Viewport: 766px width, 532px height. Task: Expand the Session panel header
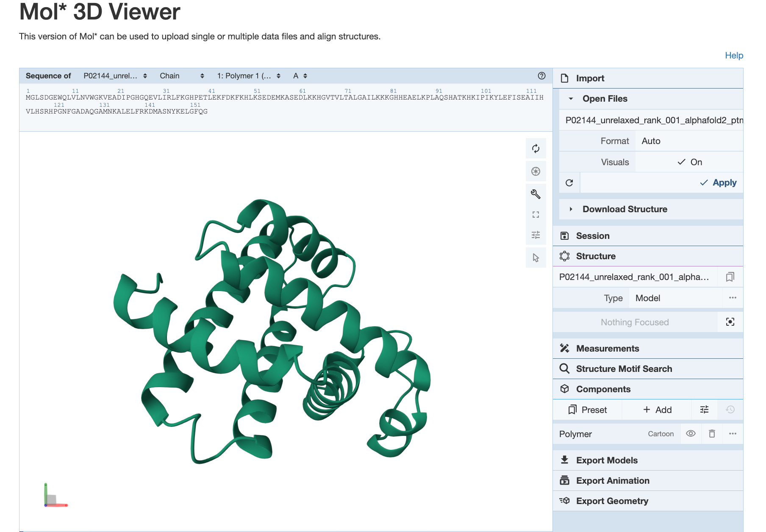coord(648,236)
